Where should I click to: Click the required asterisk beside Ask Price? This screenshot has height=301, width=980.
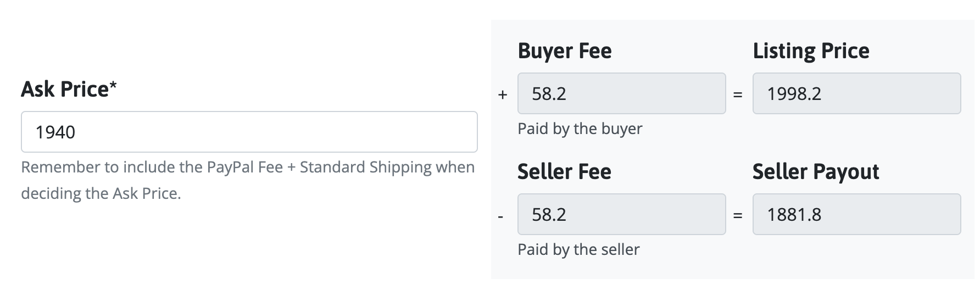pyautogui.click(x=113, y=86)
